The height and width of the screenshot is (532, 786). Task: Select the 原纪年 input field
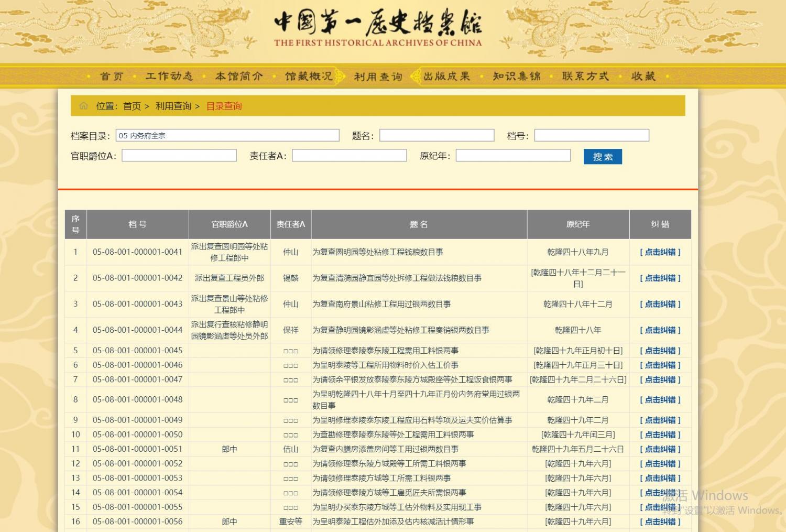[513, 156]
